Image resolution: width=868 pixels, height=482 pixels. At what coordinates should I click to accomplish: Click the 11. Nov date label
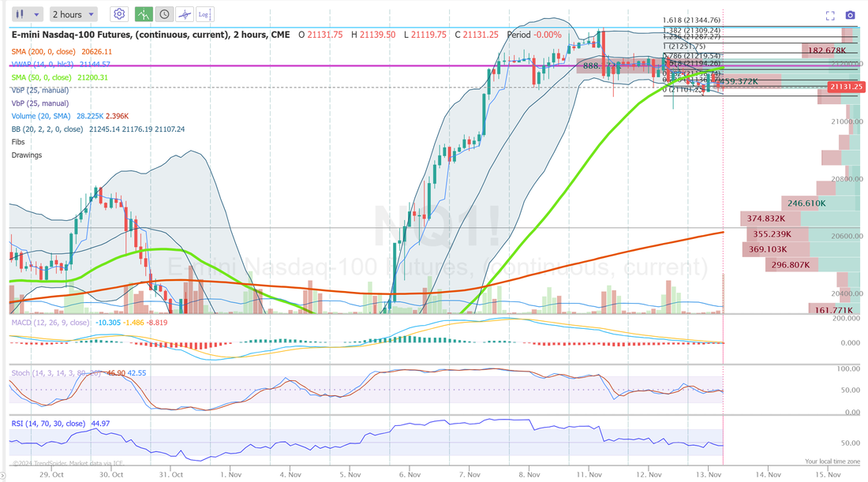[x=589, y=474]
